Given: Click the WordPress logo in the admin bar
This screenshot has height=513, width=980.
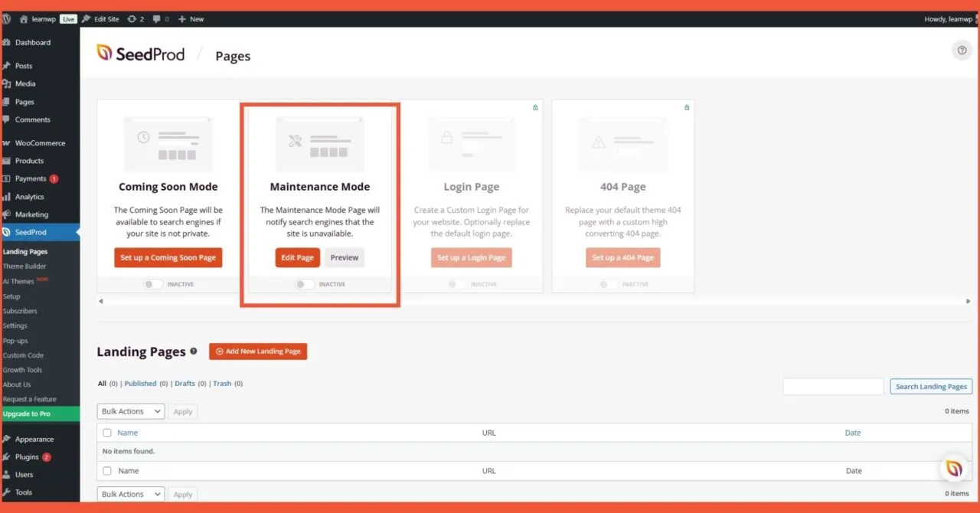Looking at the screenshot, I should point(7,18).
